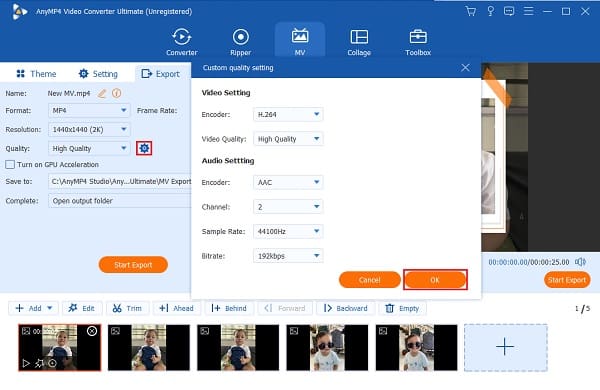Viewport: 600px width, 390px height.
Task: Click the Empty trash button
Action: pyautogui.click(x=402, y=308)
